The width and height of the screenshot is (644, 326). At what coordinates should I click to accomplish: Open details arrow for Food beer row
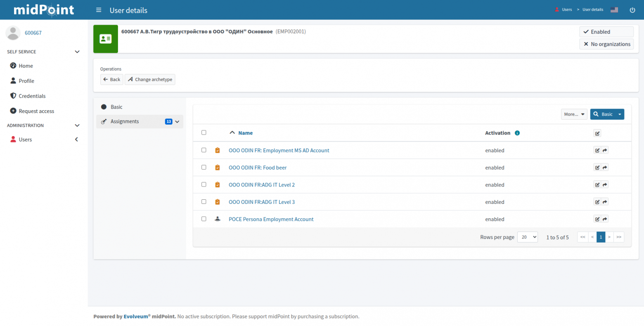(x=605, y=168)
